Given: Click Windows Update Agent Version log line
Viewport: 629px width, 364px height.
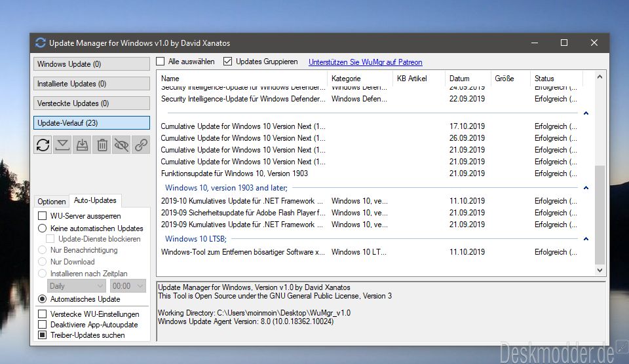Looking at the screenshot, I should click(x=246, y=321).
